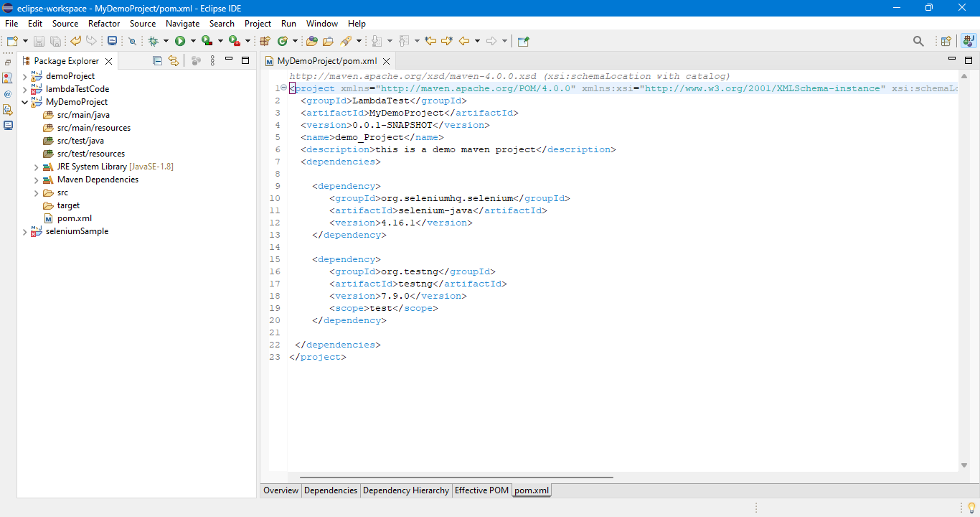The image size is (980, 517).
Task: Toggle Skip All Breakpoints
Action: 132,41
